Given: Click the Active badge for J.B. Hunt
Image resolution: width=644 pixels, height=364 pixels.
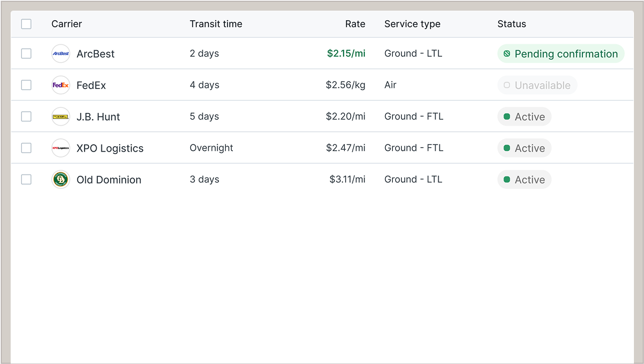Looking at the screenshot, I should click(524, 117).
